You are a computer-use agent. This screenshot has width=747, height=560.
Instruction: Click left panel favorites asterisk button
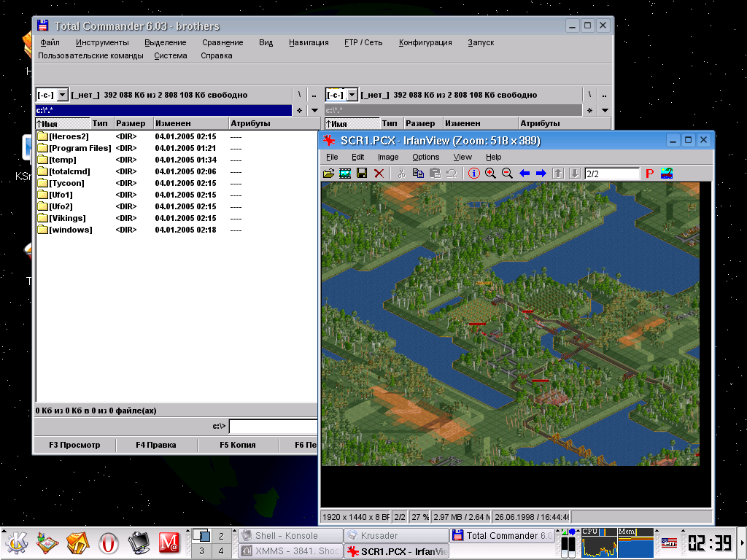click(x=299, y=110)
